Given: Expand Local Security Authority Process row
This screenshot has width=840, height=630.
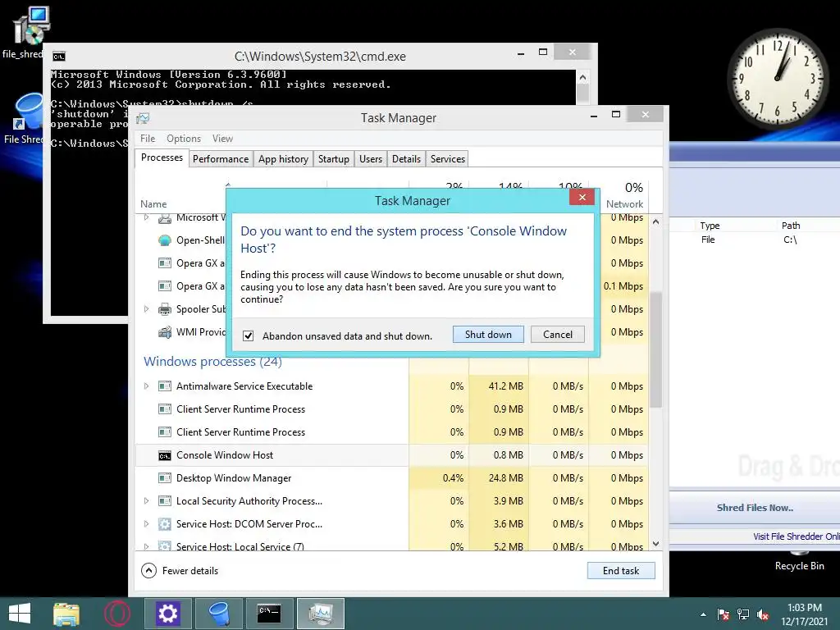Looking at the screenshot, I should pos(146,501).
